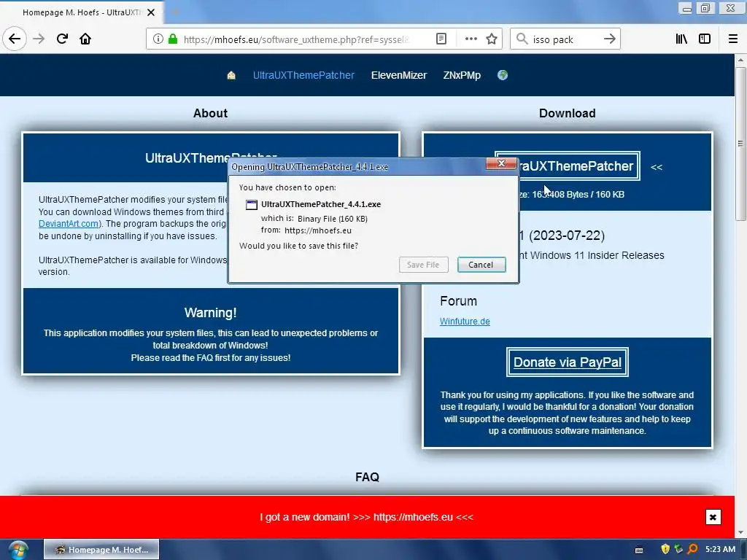
Task: Go back with the browser back arrow
Action: (15, 39)
